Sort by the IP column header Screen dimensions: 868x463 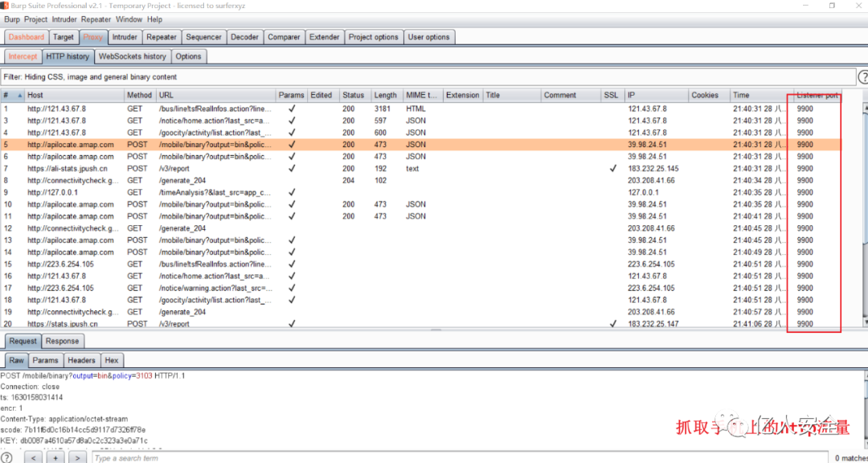click(x=657, y=96)
